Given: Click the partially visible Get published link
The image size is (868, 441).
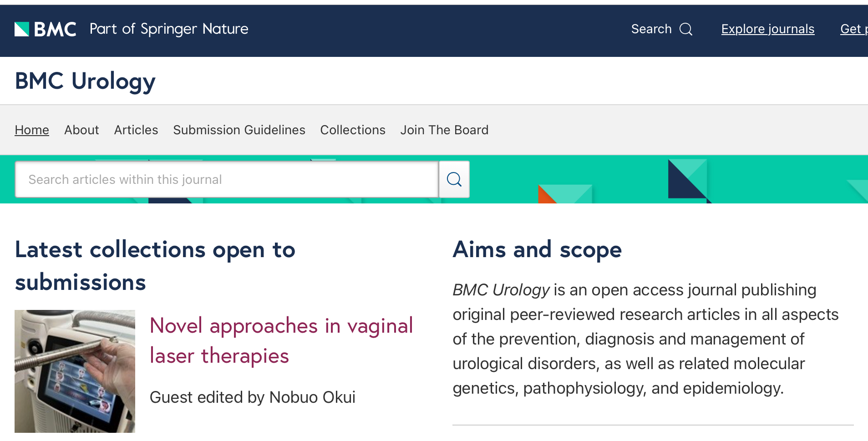Looking at the screenshot, I should (853, 29).
